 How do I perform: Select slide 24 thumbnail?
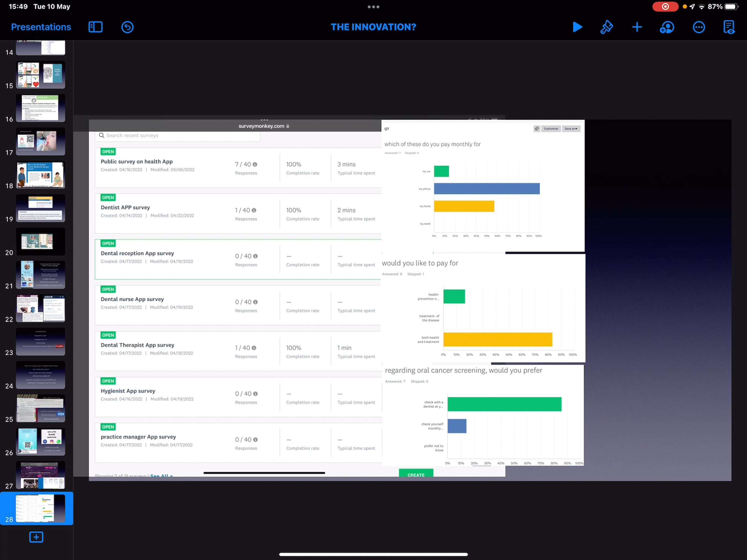pyautogui.click(x=40, y=375)
